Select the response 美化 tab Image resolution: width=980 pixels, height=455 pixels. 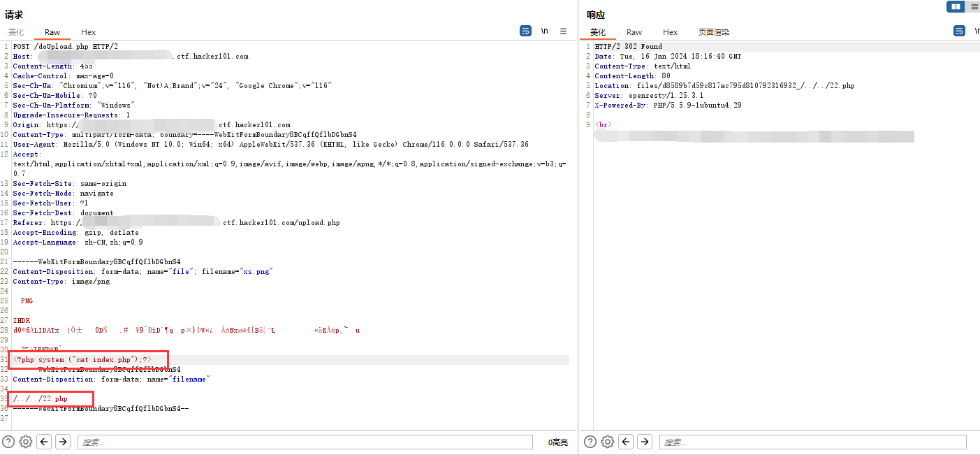click(x=598, y=32)
